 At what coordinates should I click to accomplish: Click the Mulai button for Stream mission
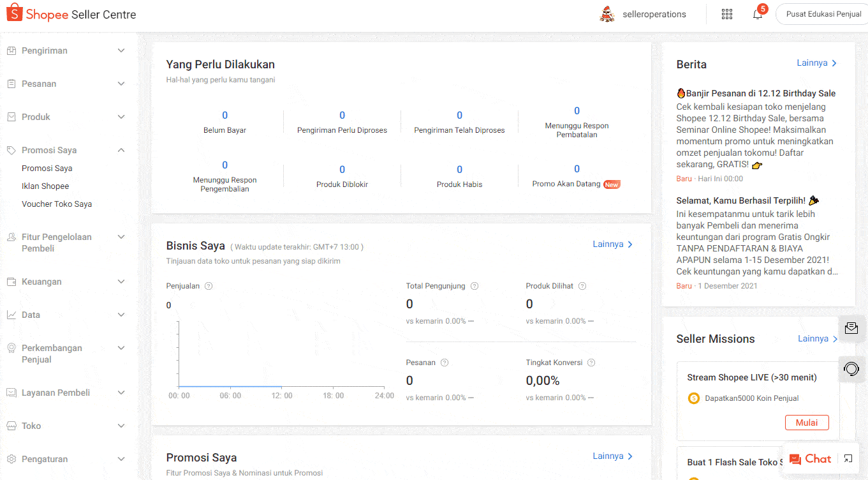click(806, 423)
